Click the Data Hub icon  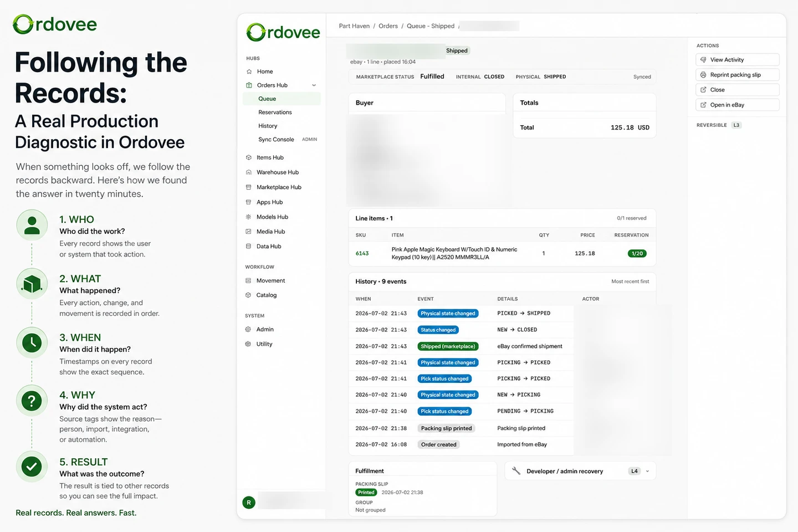tap(248, 246)
